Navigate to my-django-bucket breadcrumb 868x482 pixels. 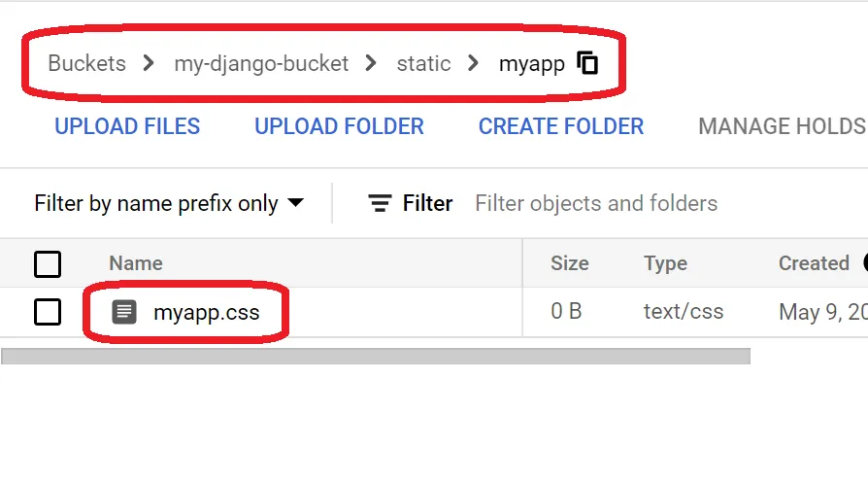(260, 64)
